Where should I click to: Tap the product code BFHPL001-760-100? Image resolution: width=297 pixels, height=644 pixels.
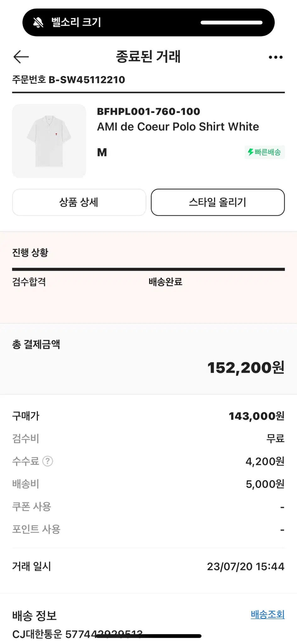148,111
